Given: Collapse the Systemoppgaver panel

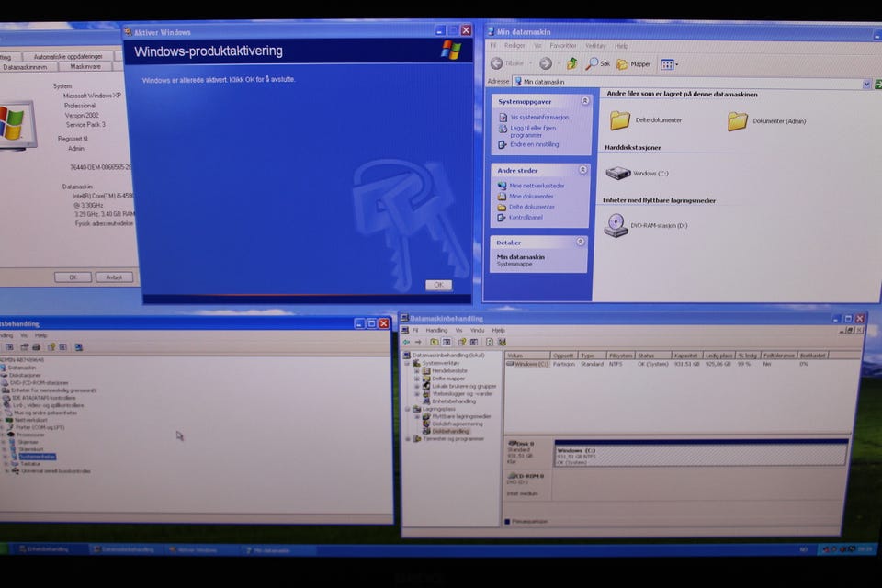Looking at the screenshot, I should click(x=585, y=101).
